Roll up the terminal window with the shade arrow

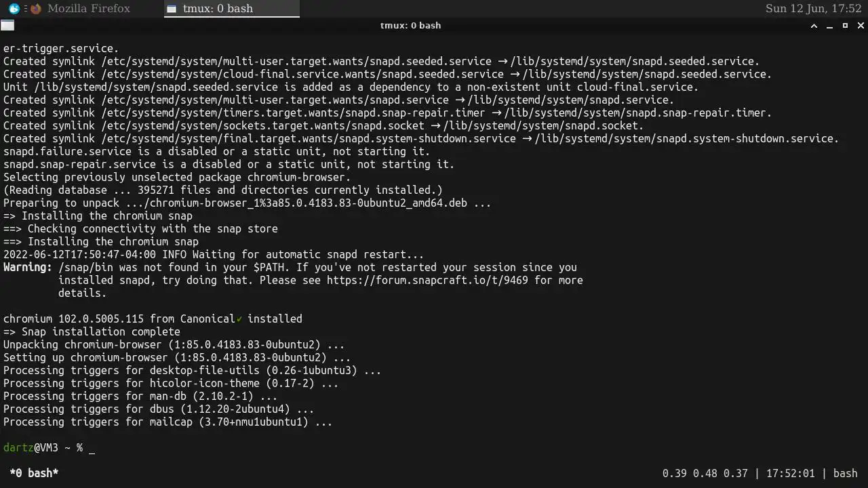click(814, 26)
